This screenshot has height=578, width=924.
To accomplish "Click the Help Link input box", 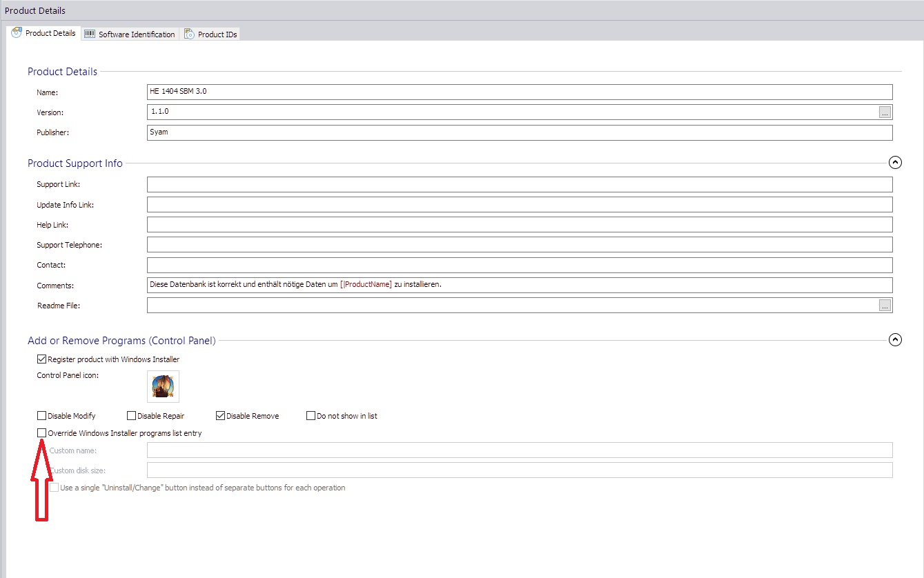I will [520, 225].
